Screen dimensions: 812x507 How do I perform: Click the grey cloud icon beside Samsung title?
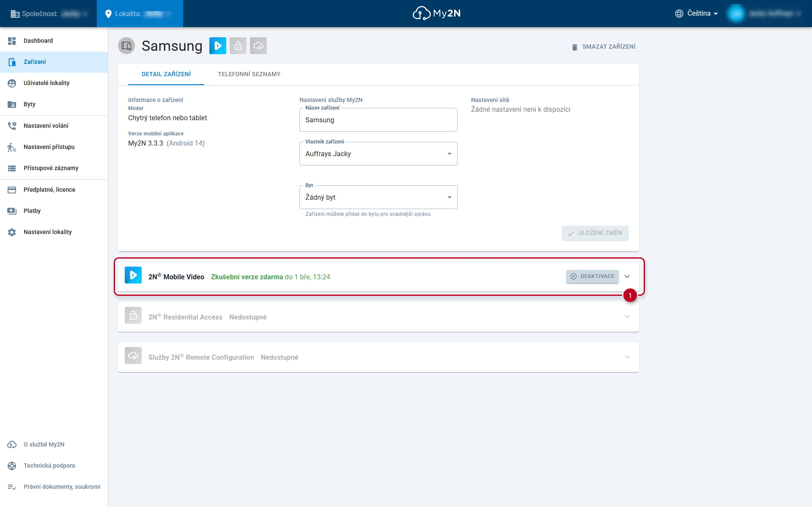258,46
